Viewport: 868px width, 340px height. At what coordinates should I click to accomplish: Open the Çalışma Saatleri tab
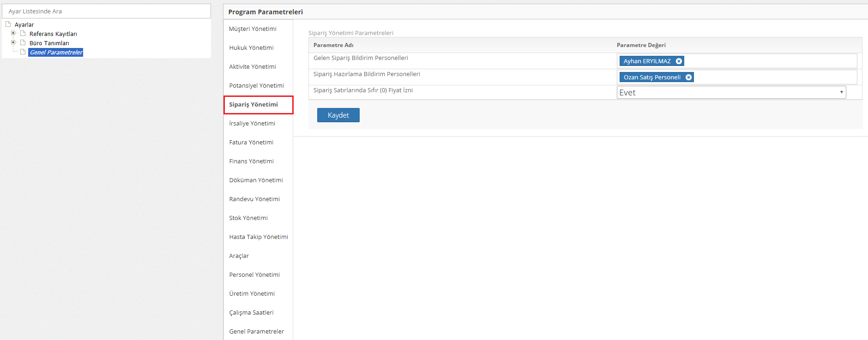251,313
